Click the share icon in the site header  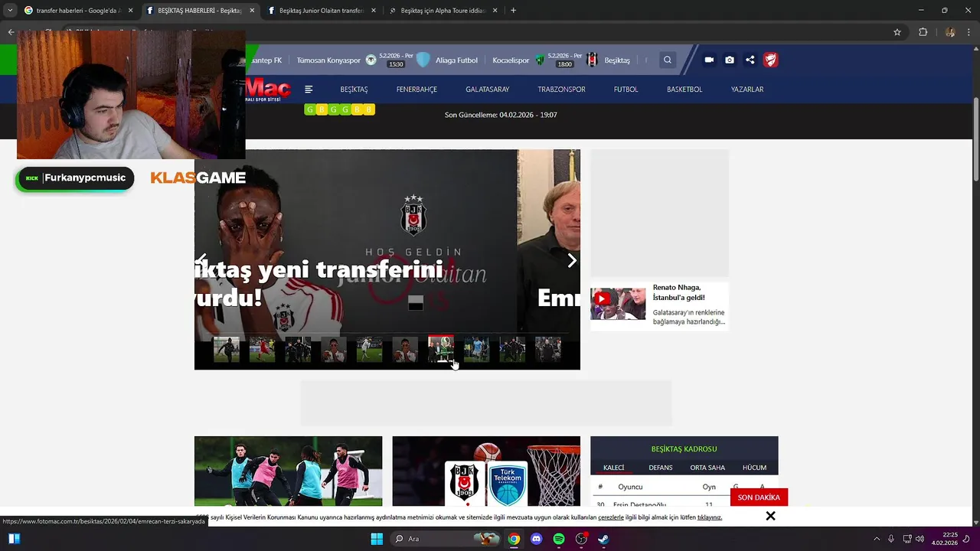click(750, 60)
